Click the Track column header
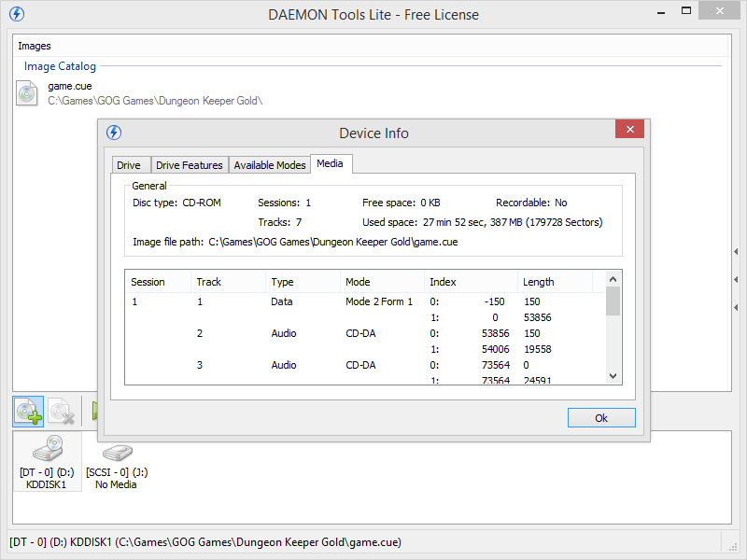This screenshot has height=560, width=747. click(x=228, y=282)
